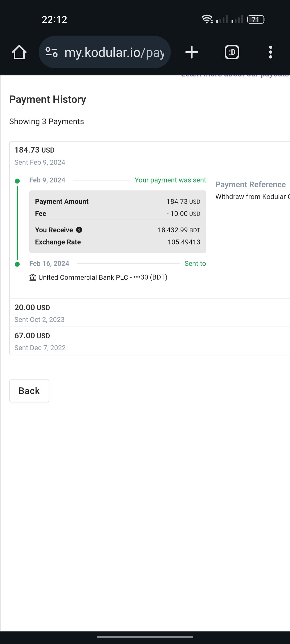Tap the You Receive info icon
Screen dimensions: 290x644
79,230
